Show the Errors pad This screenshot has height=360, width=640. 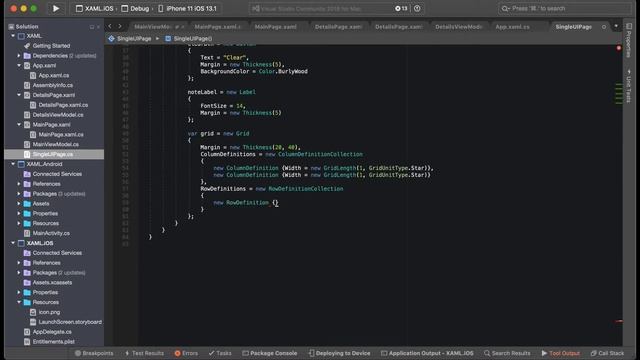(x=186, y=353)
